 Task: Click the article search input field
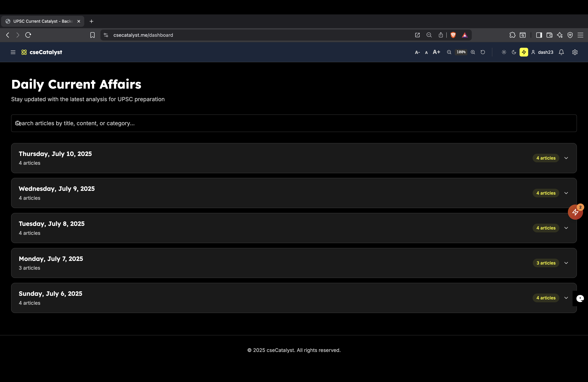294,123
